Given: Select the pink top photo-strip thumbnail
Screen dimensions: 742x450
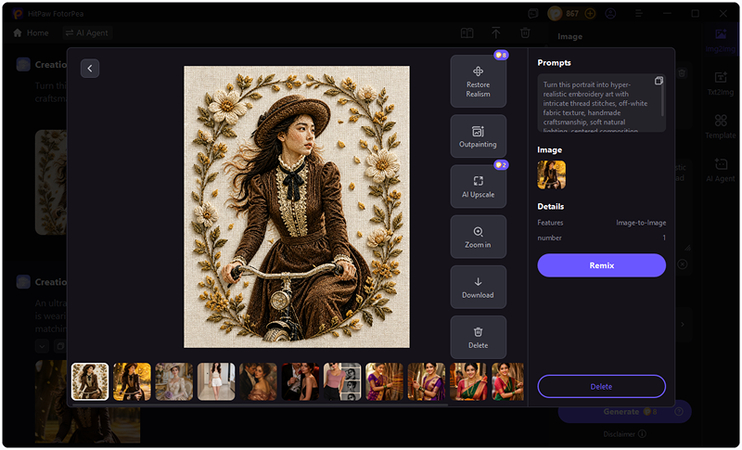Looking at the screenshot, I should click(342, 382).
